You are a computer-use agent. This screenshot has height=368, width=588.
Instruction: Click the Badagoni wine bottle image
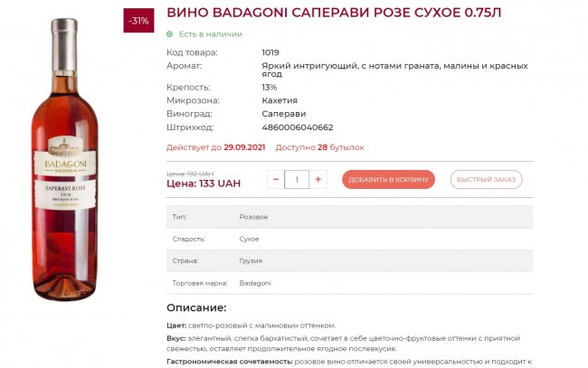pyautogui.click(x=64, y=159)
